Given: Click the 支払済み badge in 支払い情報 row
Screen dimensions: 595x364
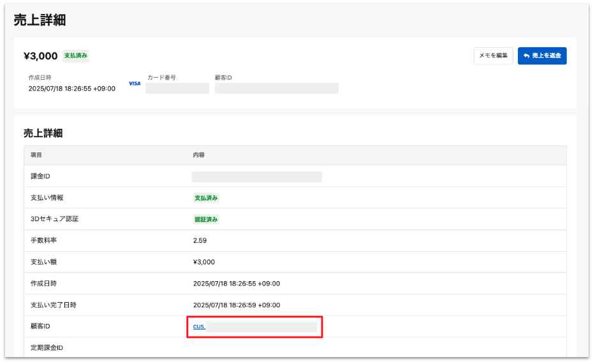Looking at the screenshot, I should pos(206,198).
